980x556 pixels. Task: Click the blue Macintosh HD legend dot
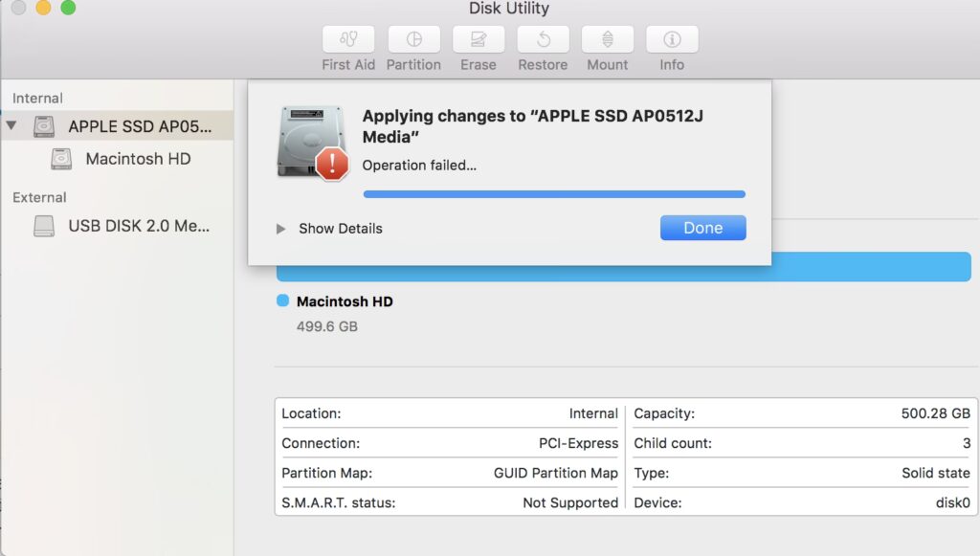[x=282, y=301]
